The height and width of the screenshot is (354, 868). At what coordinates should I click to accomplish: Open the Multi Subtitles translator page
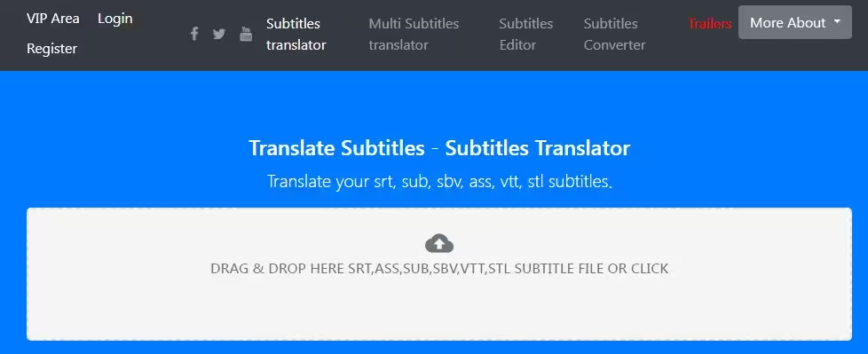(414, 35)
